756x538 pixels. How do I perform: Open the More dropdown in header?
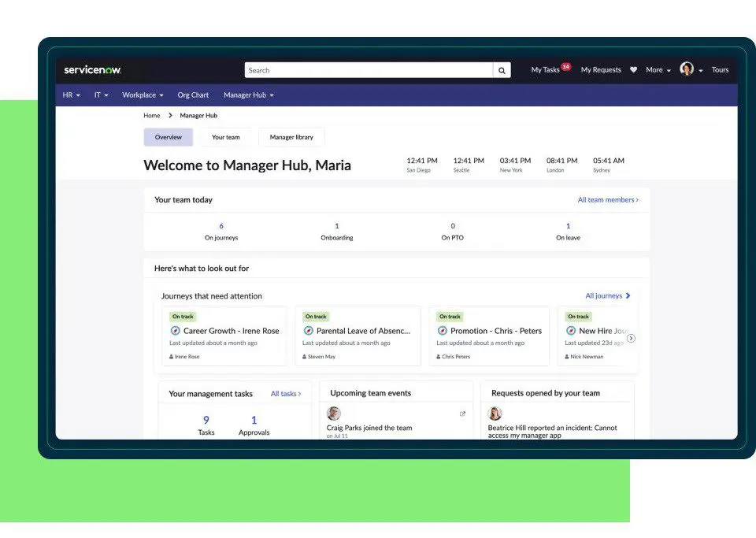(658, 70)
